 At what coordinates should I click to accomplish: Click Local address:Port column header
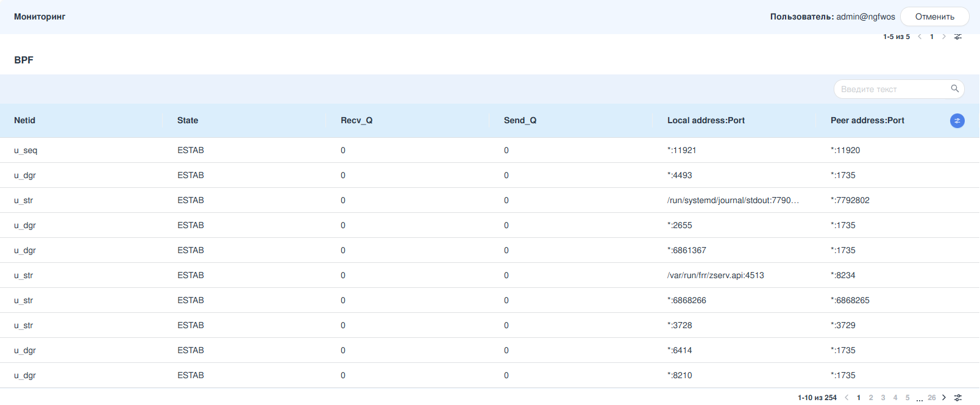tap(706, 120)
